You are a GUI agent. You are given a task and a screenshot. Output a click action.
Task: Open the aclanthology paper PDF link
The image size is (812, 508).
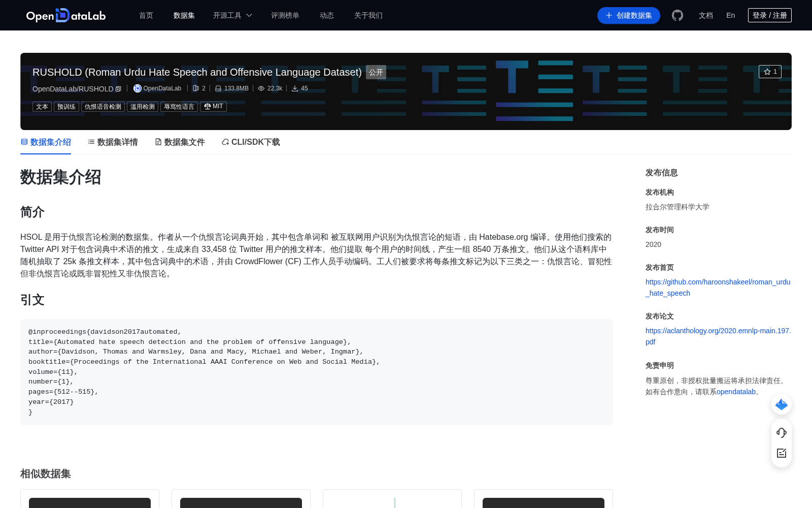718,336
